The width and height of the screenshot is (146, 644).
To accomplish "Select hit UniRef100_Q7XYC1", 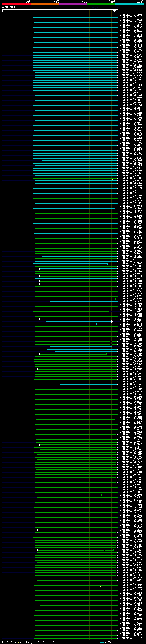I will pyautogui.click(x=131, y=311).
